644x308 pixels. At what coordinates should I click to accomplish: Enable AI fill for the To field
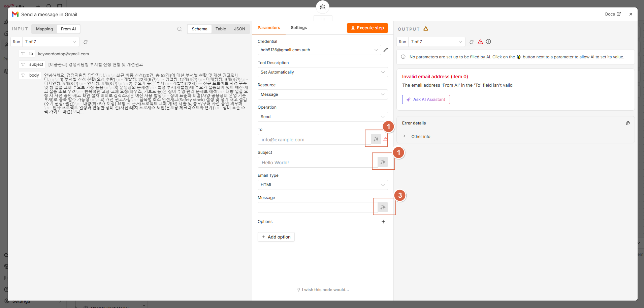coord(376,139)
